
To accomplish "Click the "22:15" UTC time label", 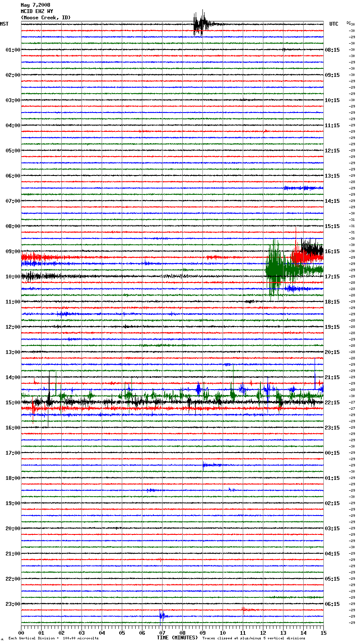I will 332,403.
